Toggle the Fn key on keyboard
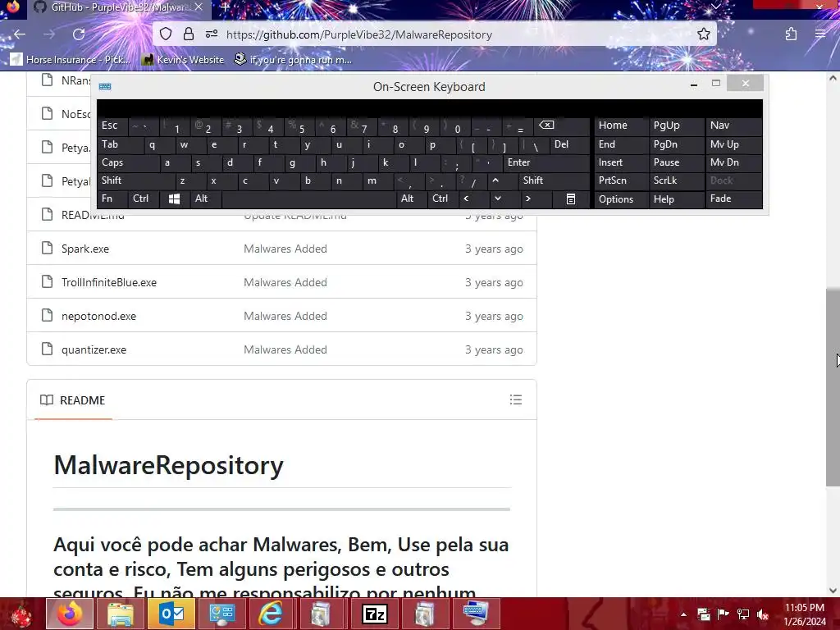The height and width of the screenshot is (630, 840). 112,199
